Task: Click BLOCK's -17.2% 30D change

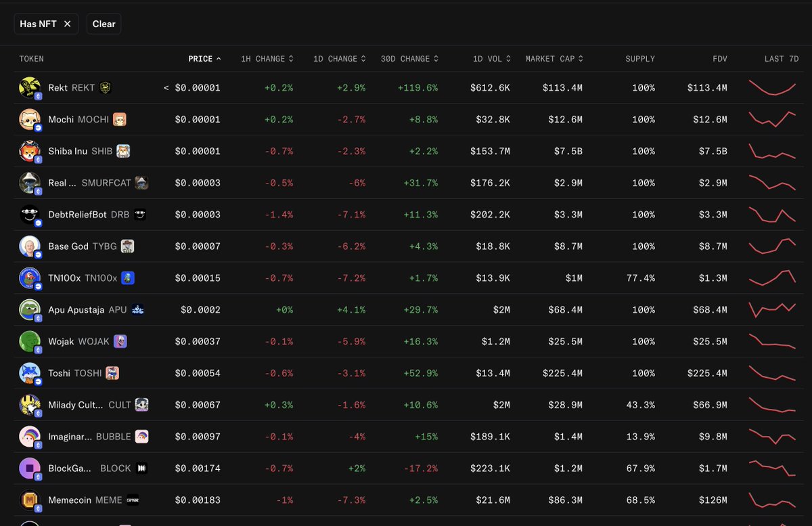Action: pos(420,468)
